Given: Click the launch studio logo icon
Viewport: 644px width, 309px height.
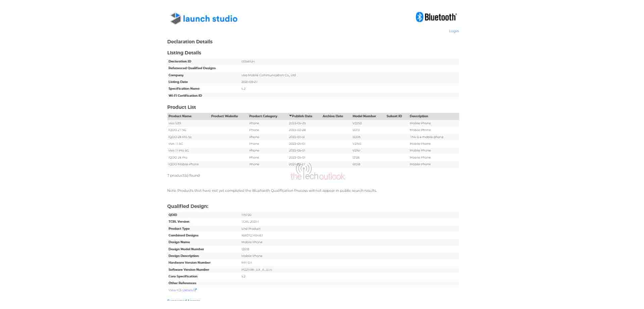Looking at the screenshot, I should [175, 18].
